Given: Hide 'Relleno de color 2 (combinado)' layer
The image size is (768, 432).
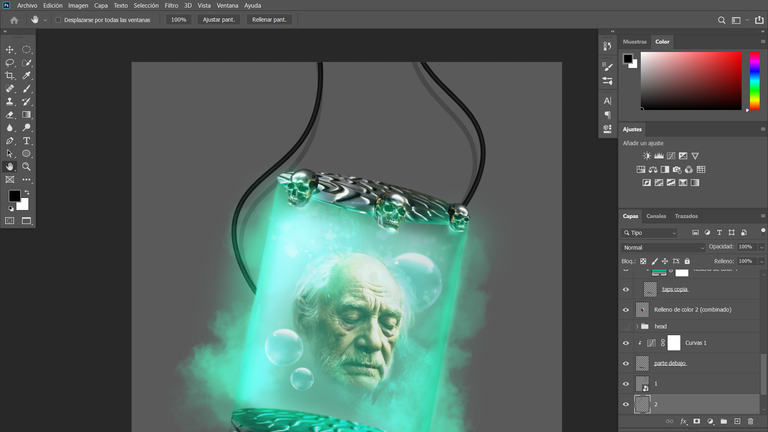Looking at the screenshot, I should click(x=625, y=310).
